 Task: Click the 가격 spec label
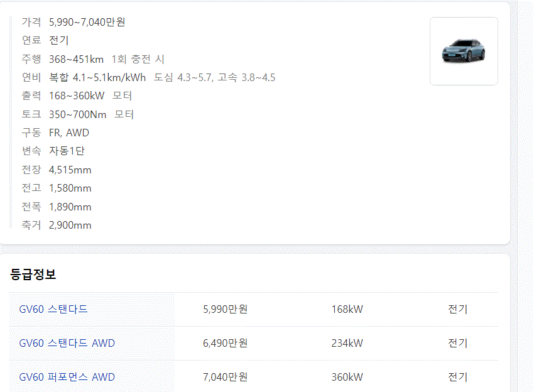[31, 22]
